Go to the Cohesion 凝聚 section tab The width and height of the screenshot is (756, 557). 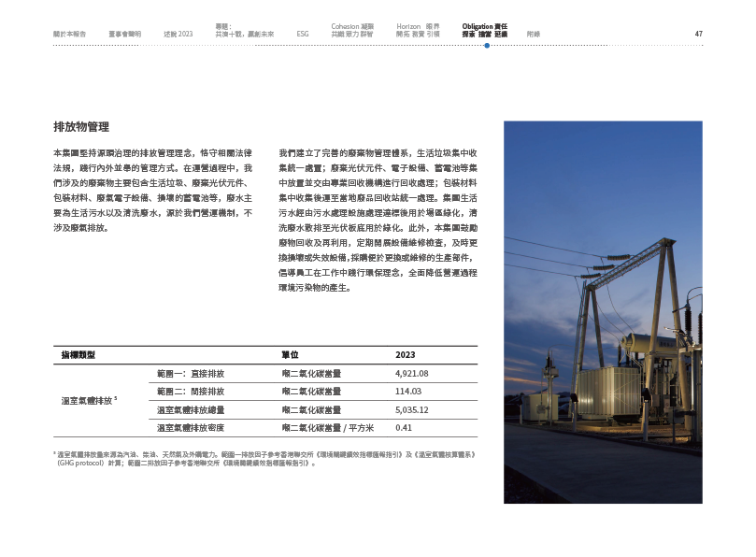pyautogui.click(x=350, y=30)
